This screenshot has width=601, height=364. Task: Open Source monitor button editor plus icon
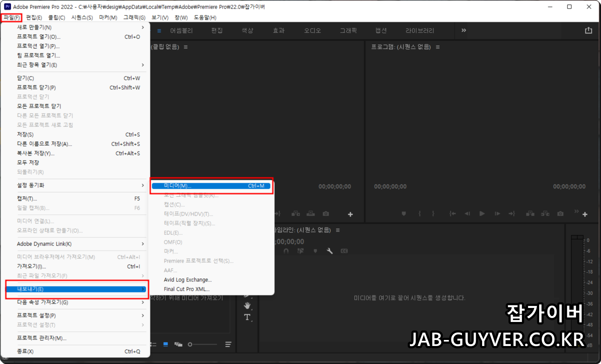pos(350,214)
